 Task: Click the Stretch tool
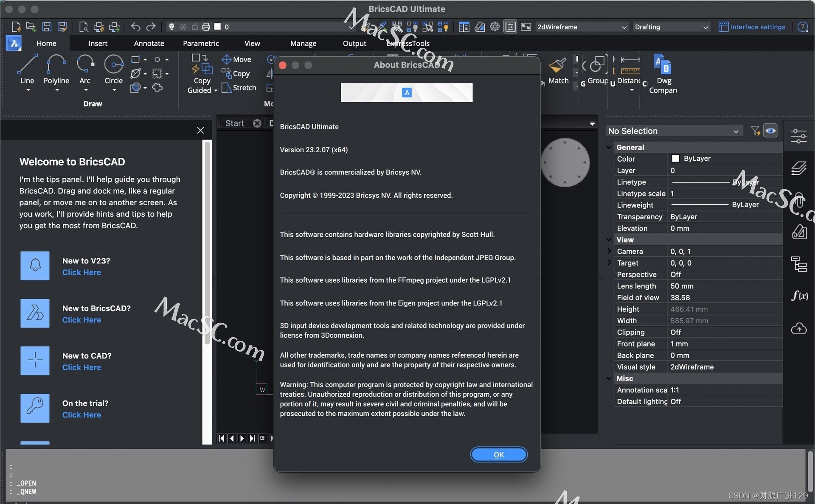[x=239, y=88]
